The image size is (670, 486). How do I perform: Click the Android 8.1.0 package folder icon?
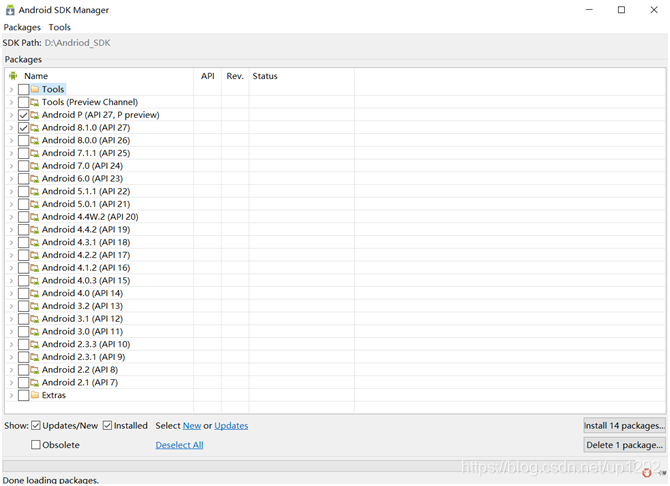(35, 128)
